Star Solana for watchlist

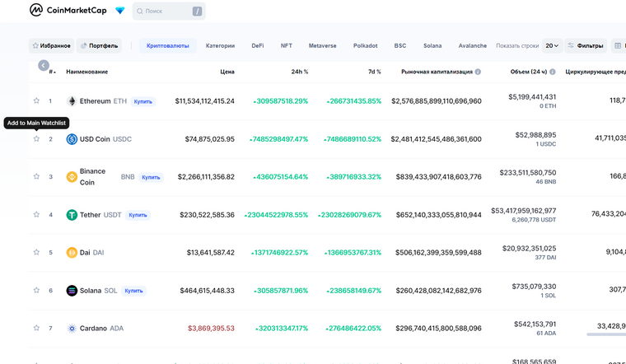coord(36,290)
